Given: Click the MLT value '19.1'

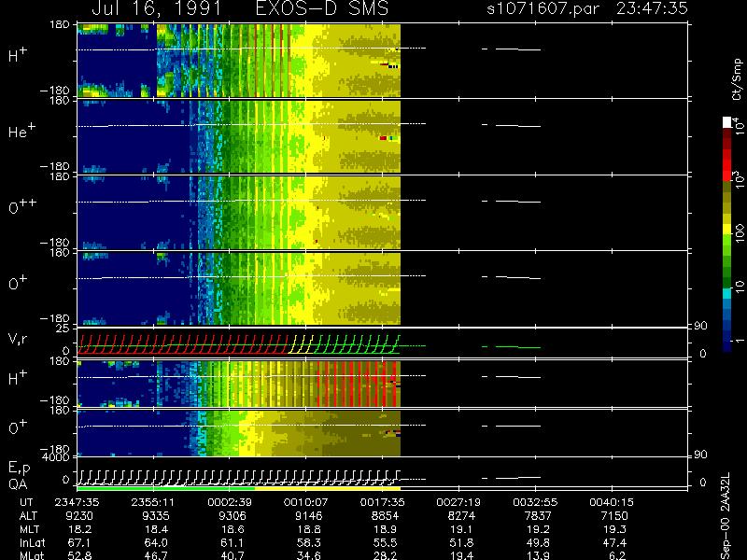Looking at the screenshot, I should click(x=461, y=529).
